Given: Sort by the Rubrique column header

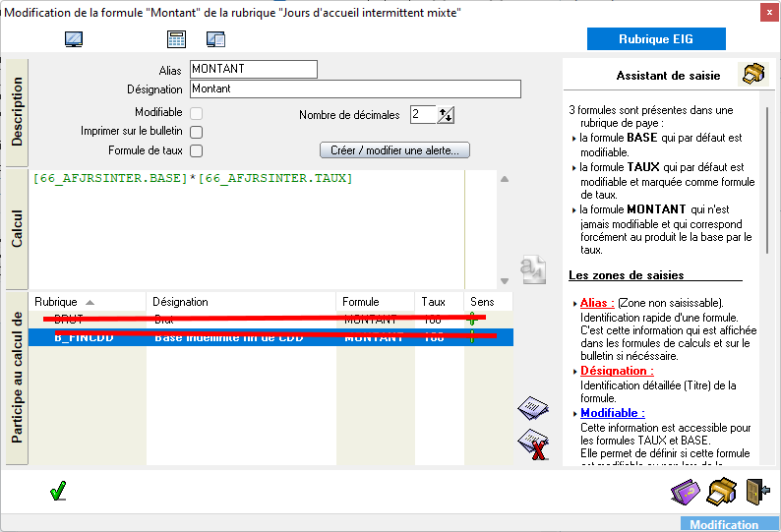Looking at the screenshot, I should click(88, 302).
